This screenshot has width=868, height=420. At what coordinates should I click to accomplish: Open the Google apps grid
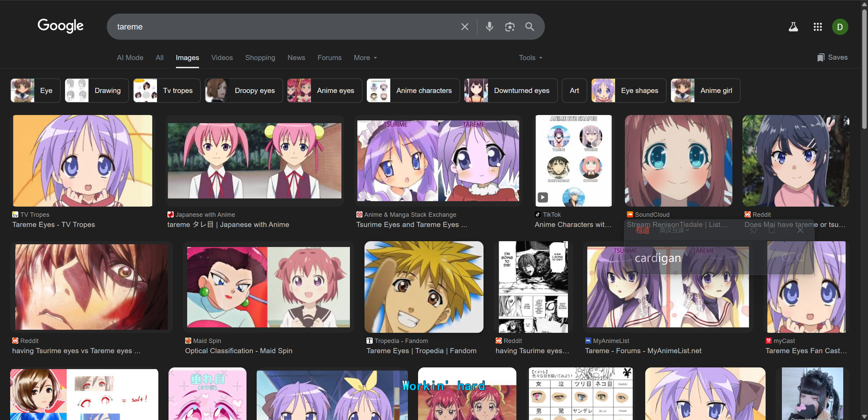817,27
